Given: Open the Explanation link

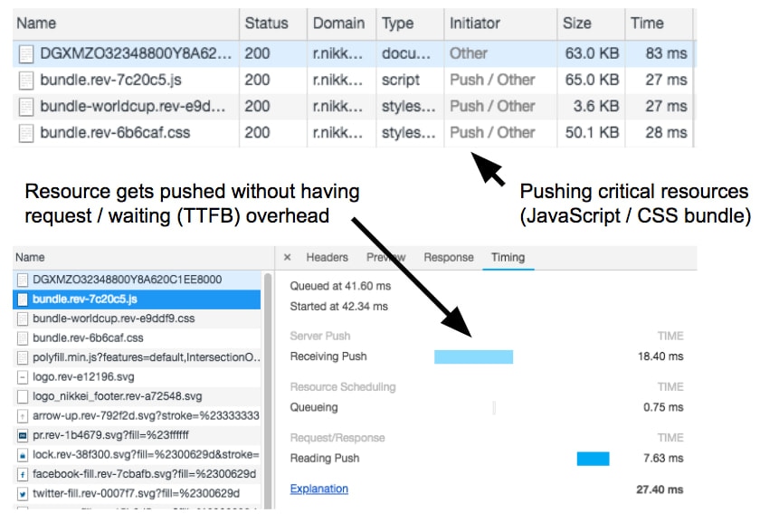Looking at the screenshot, I should point(318,489).
